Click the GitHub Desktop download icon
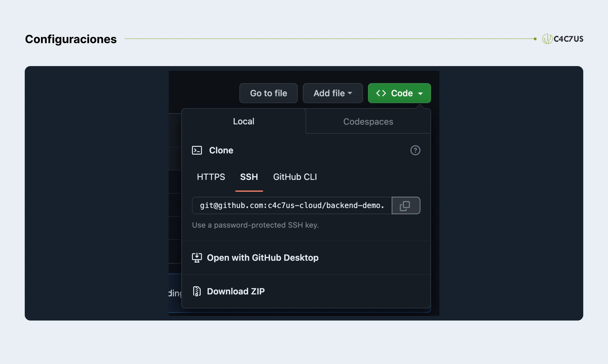This screenshot has width=608, height=364. [x=197, y=258]
